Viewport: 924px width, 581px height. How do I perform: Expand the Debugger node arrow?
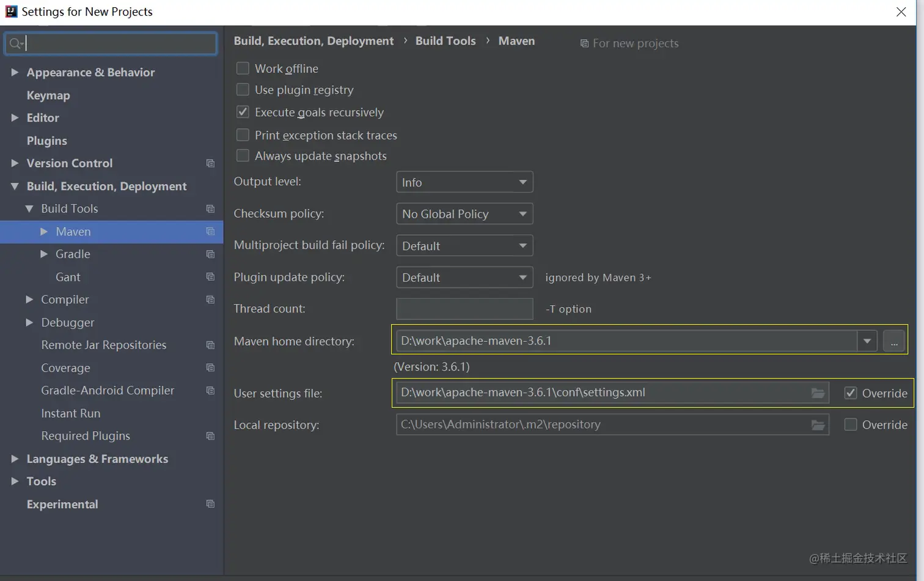pyautogui.click(x=29, y=322)
